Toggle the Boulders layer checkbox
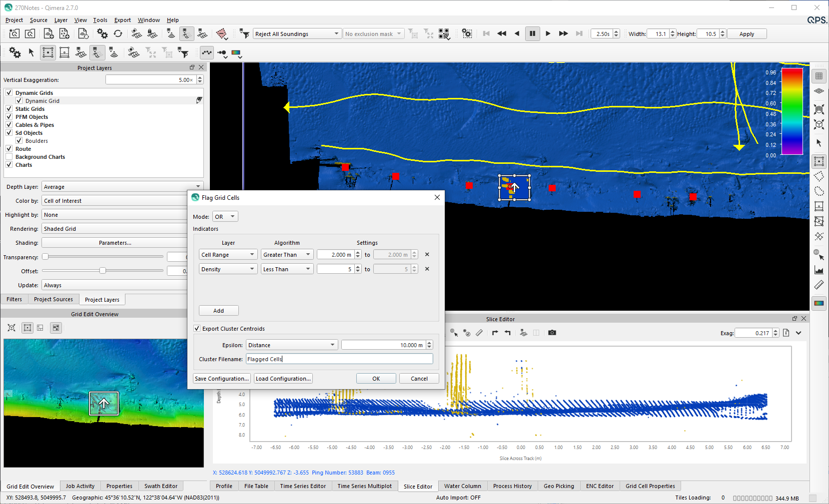 [x=19, y=141]
